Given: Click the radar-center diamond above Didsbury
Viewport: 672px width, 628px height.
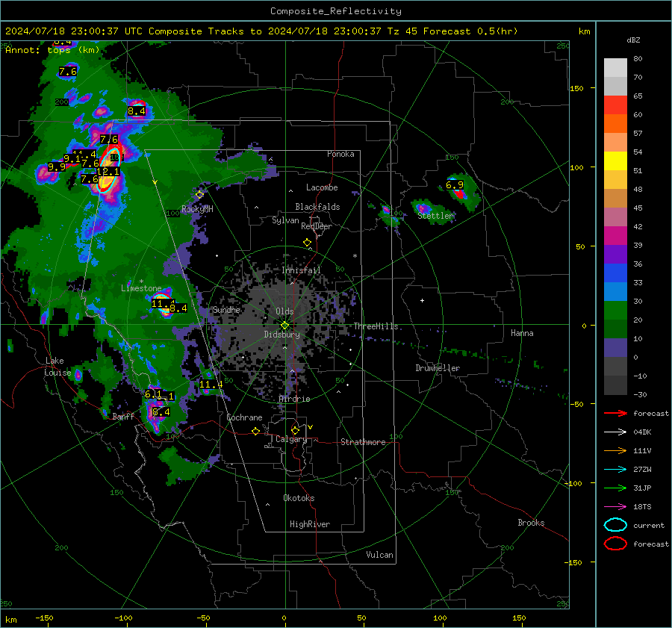Looking at the screenshot, I should pyautogui.click(x=285, y=325).
